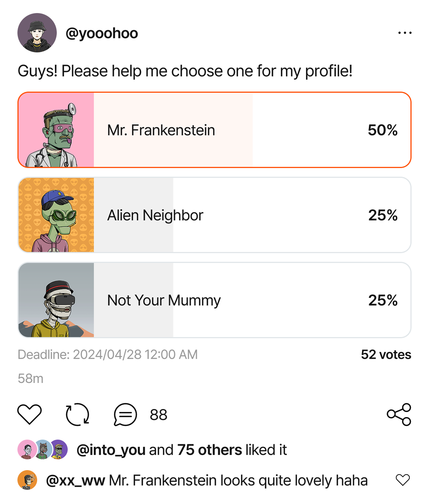Image resolution: width=429 pixels, height=504 pixels.
Task: Open comments via the speech bubble icon
Action: tap(125, 414)
